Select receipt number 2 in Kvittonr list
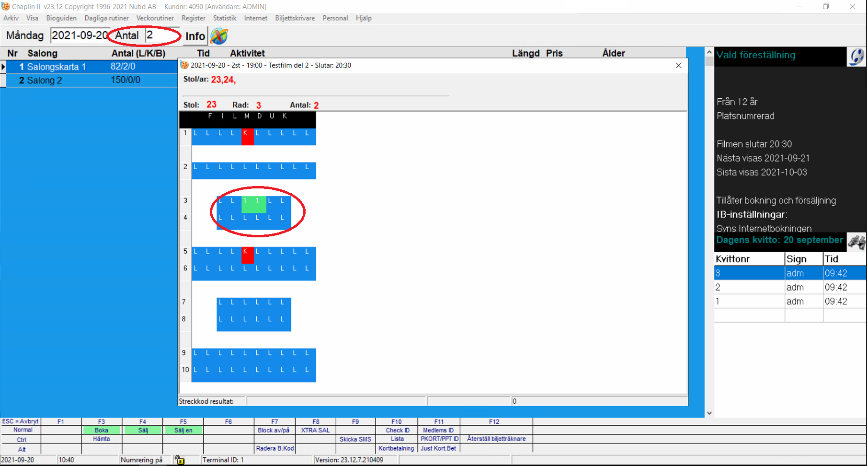This screenshot has width=868, height=466. (748, 287)
